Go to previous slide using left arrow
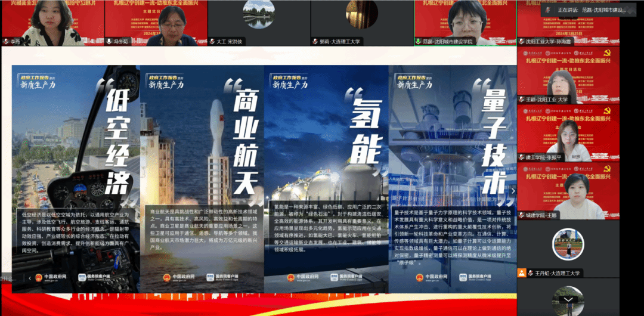Viewport: 644px width, 316px height. click(30, 278)
